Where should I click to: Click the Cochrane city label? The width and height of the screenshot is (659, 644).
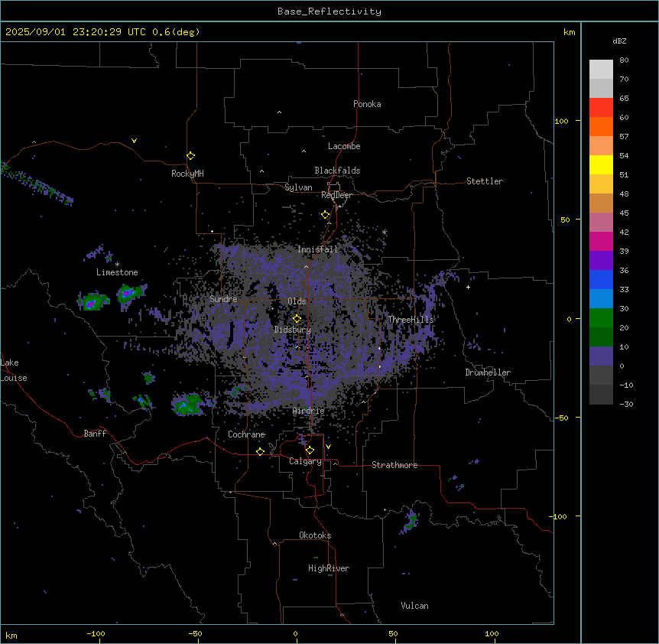point(246,434)
